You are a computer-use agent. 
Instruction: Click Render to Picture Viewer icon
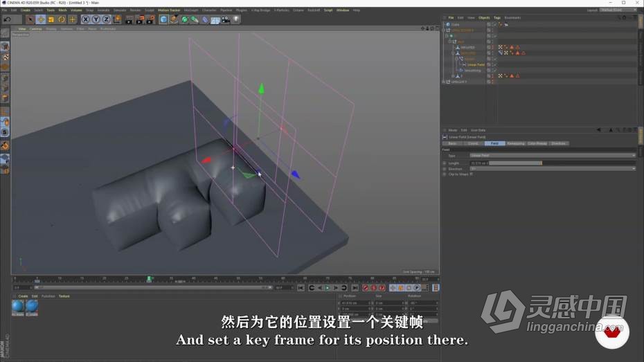(x=140, y=19)
